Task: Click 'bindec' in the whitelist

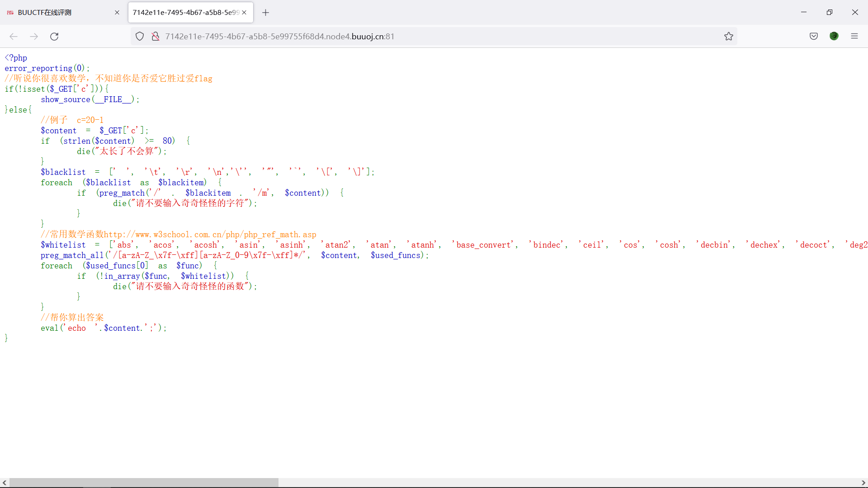Action: coord(548,245)
